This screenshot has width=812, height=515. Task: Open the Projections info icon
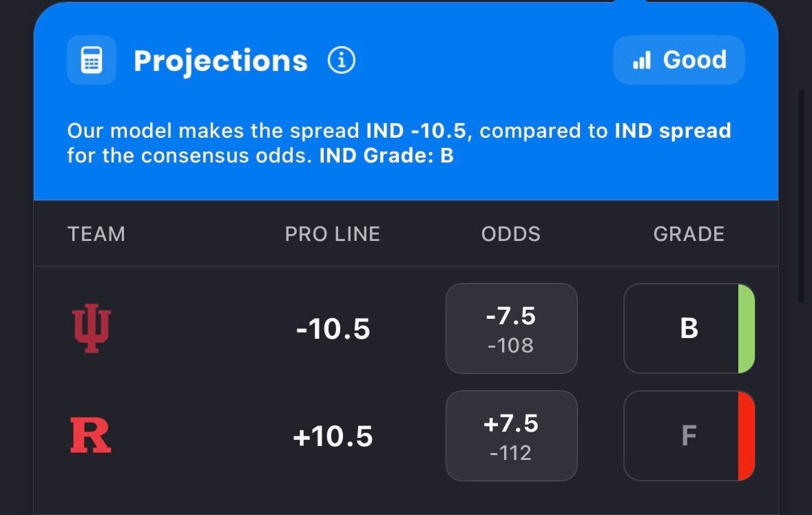[x=342, y=61]
